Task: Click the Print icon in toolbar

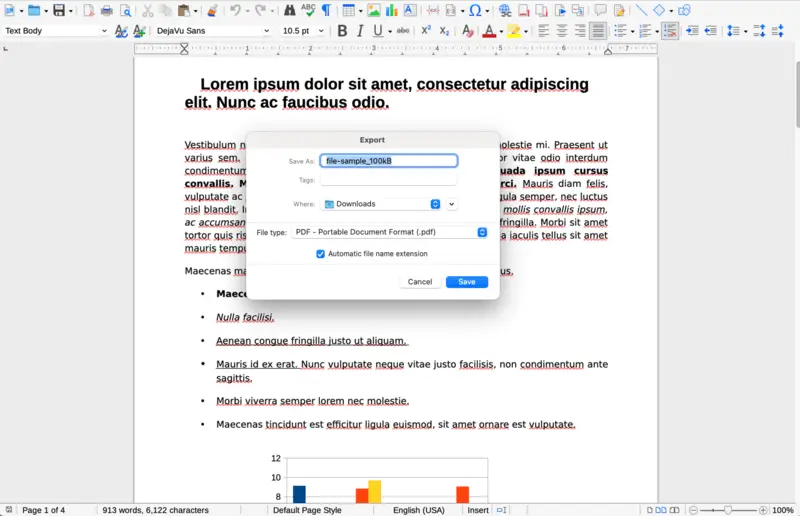Action: [x=107, y=10]
